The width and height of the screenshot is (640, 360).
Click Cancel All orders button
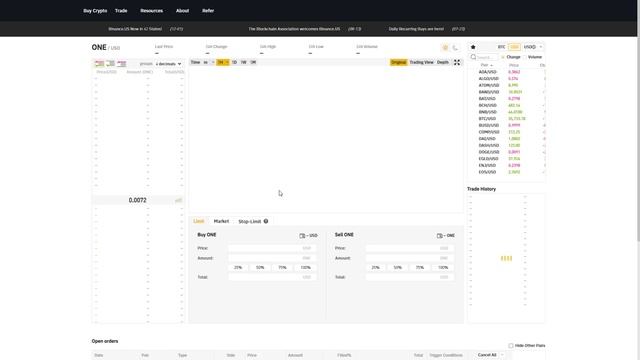pyautogui.click(x=487, y=355)
